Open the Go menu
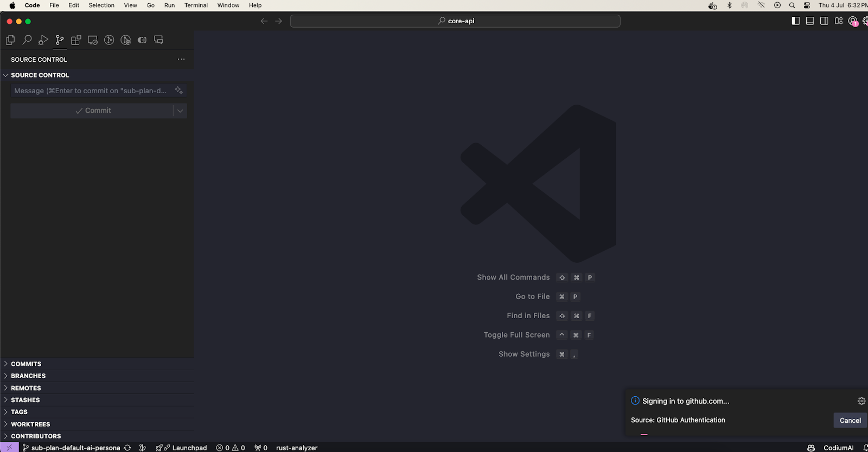 [151, 5]
